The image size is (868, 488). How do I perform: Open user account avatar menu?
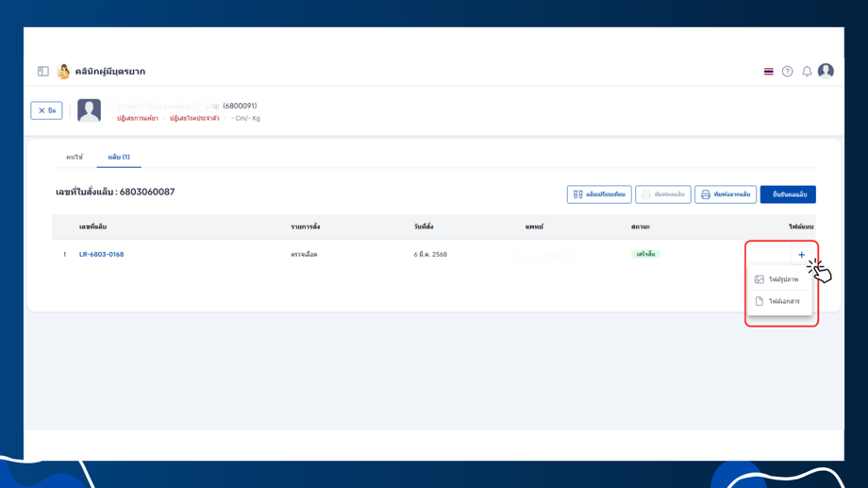point(826,71)
